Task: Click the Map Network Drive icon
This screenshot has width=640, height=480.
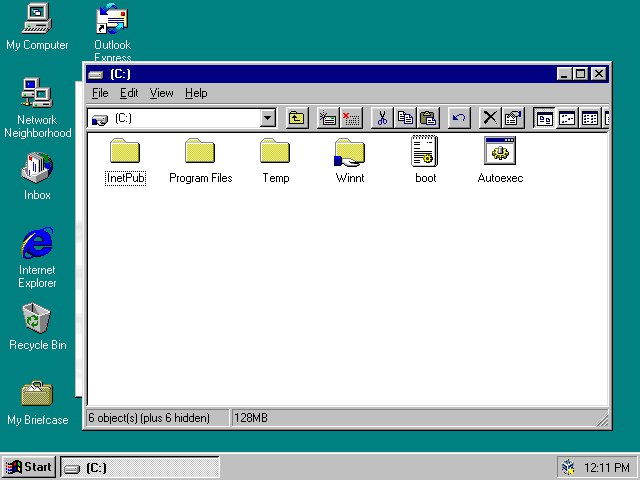Action: pyautogui.click(x=328, y=118)
